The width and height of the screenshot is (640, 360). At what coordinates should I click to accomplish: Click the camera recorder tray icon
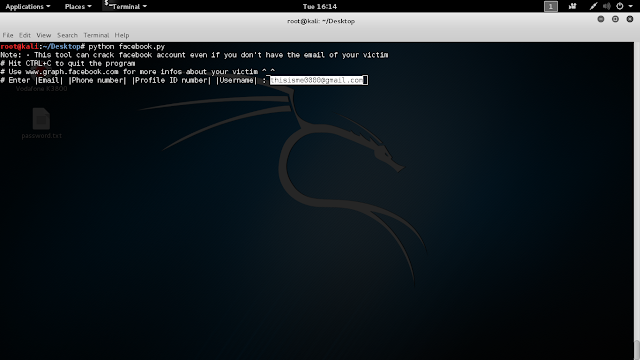[x=573, y=6]
